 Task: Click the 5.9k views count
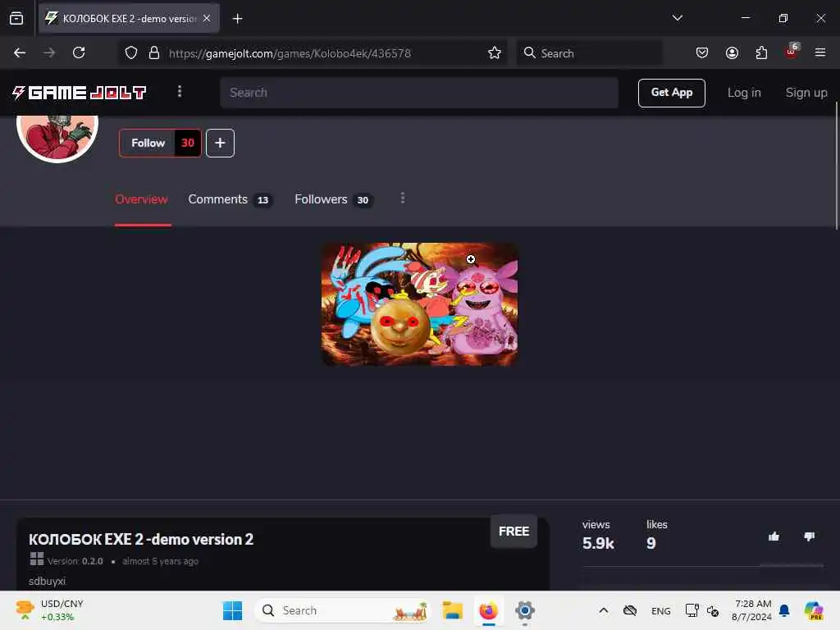(x=598, y=543)
